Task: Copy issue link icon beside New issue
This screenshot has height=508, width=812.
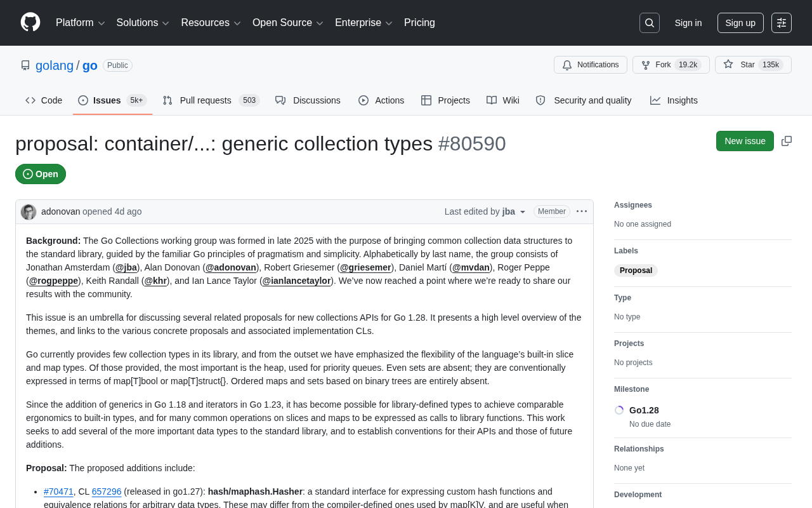Action: (x=787, y=141)
